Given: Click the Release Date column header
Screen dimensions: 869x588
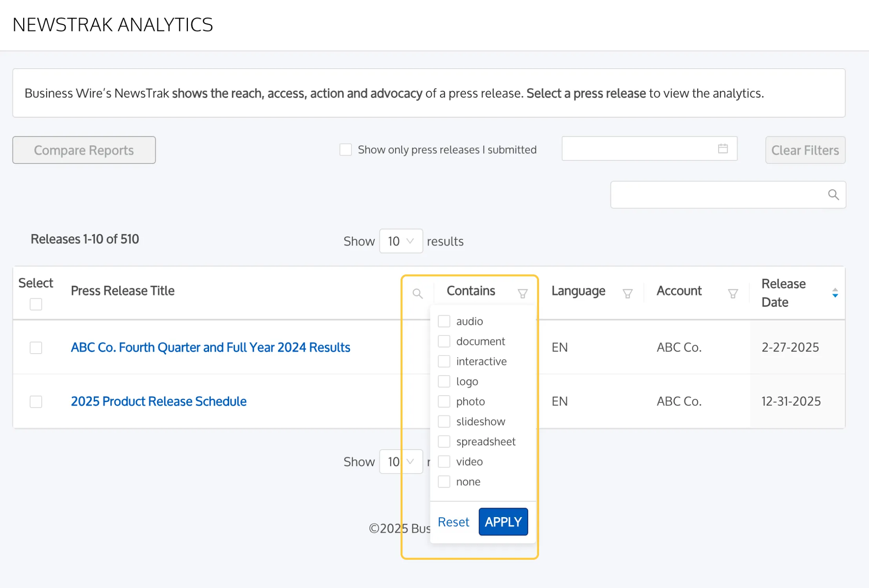Looking at the screenshot, I should click(783, 293).
